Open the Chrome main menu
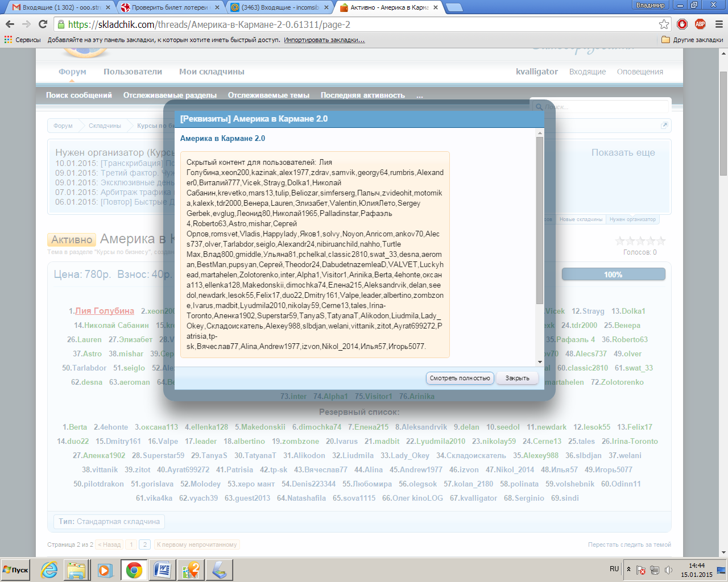728x582 pixels. [x=718, y=24]
